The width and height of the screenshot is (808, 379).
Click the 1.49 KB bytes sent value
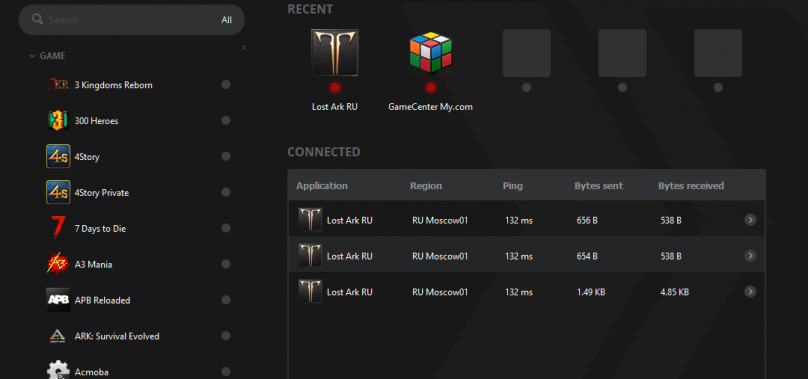[x=591, y=292]
